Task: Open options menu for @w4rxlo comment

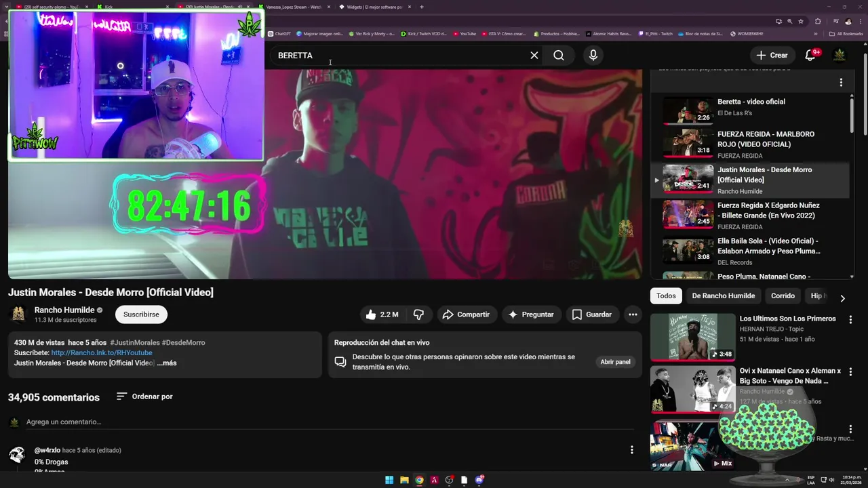Action: click(632, 450)
